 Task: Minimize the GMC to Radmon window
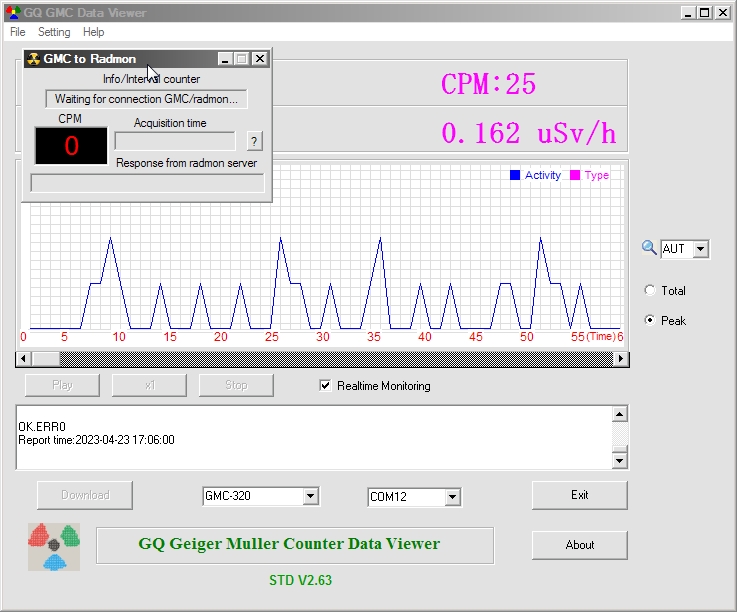coord(225,59)
